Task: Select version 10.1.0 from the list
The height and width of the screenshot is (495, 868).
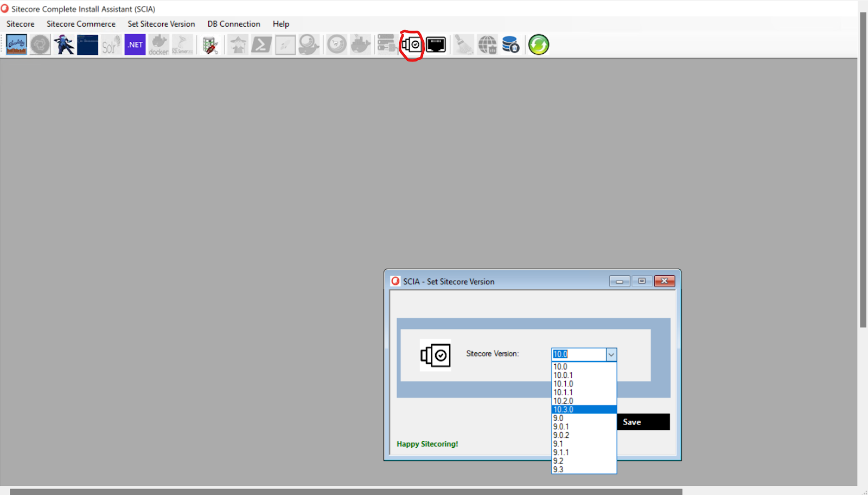Action: pyautogui.click(x=584, y=384)
